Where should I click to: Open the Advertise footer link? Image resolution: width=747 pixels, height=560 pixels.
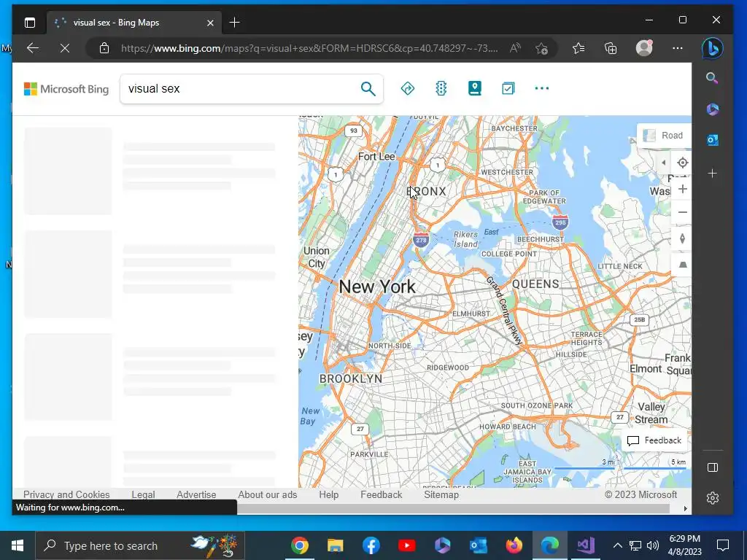click(x=196, y=494)
